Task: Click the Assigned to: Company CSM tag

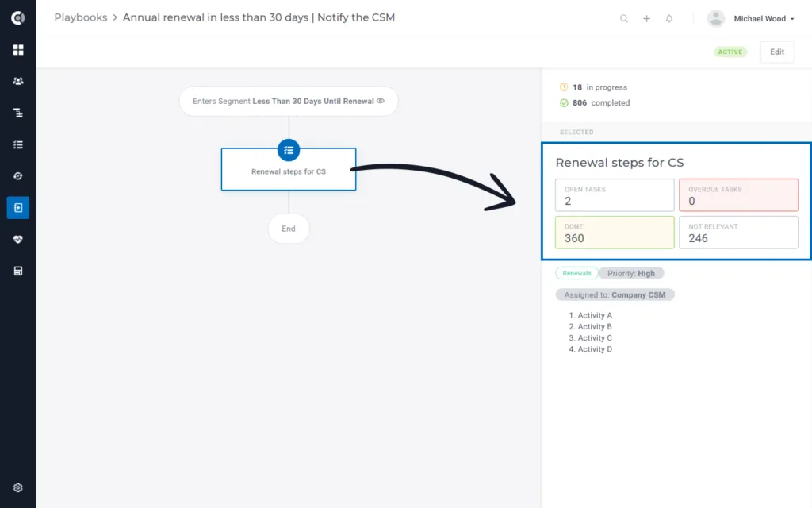Action: click(615, 295)
